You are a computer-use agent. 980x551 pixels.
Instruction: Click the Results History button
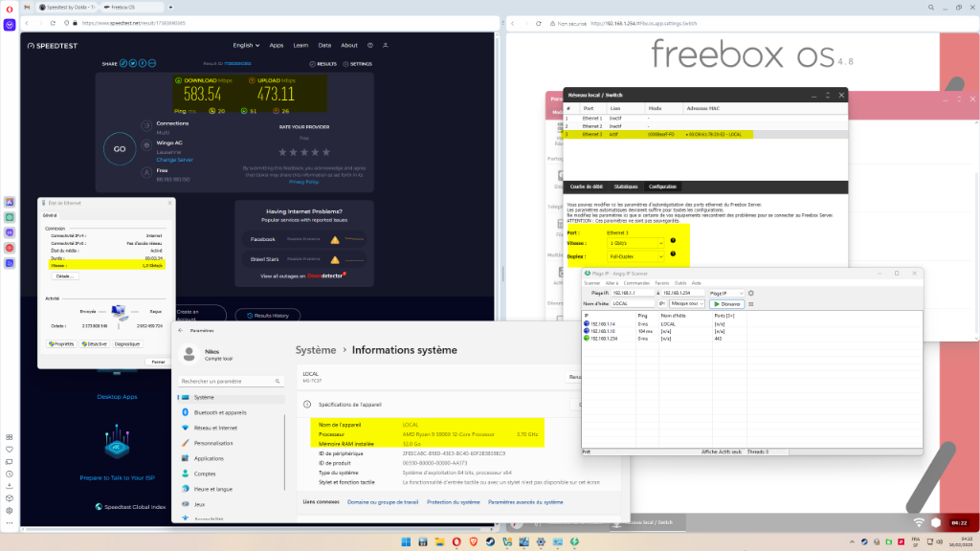[268, 316]
